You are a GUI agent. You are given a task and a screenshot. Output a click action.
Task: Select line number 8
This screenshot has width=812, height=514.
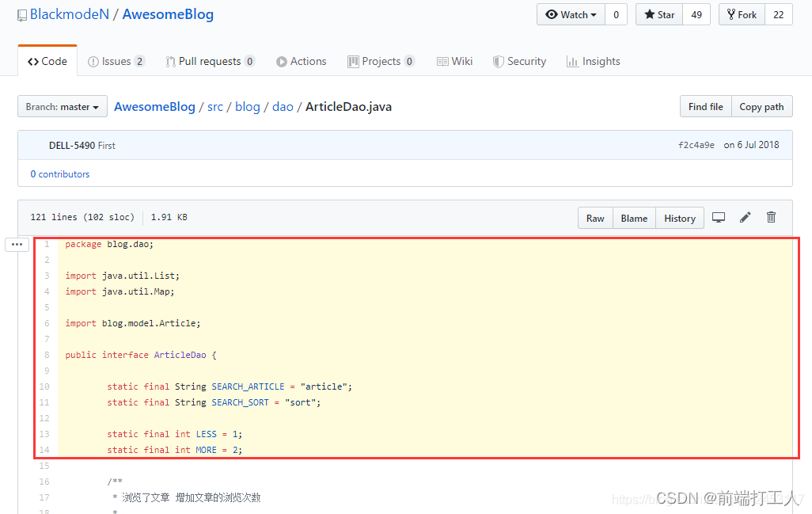click(47, 355)
